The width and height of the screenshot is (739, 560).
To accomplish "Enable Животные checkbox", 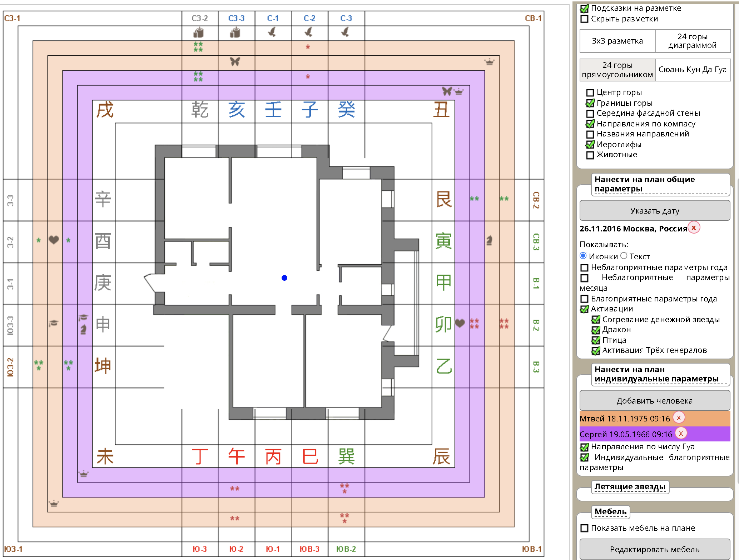I will (x=590, y=155).
